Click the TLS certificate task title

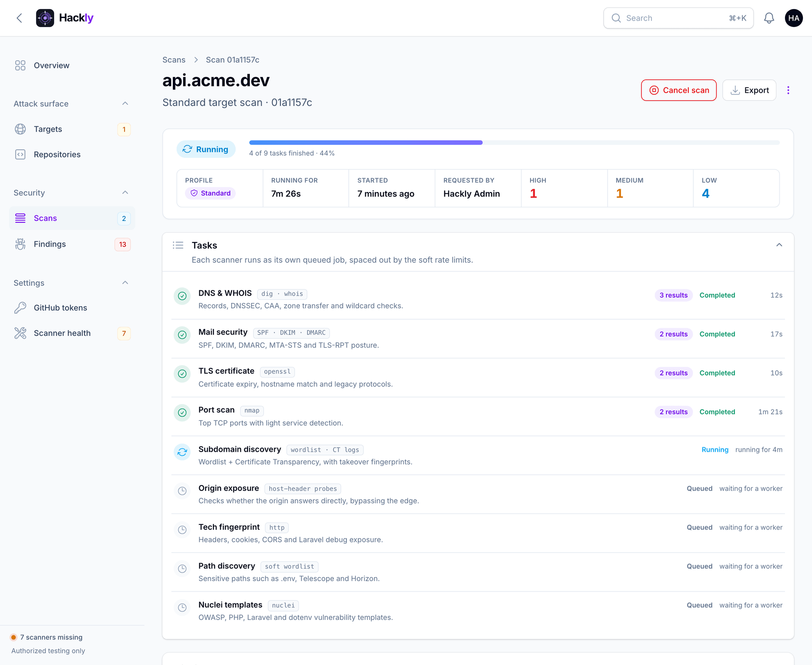click(226, 371)
